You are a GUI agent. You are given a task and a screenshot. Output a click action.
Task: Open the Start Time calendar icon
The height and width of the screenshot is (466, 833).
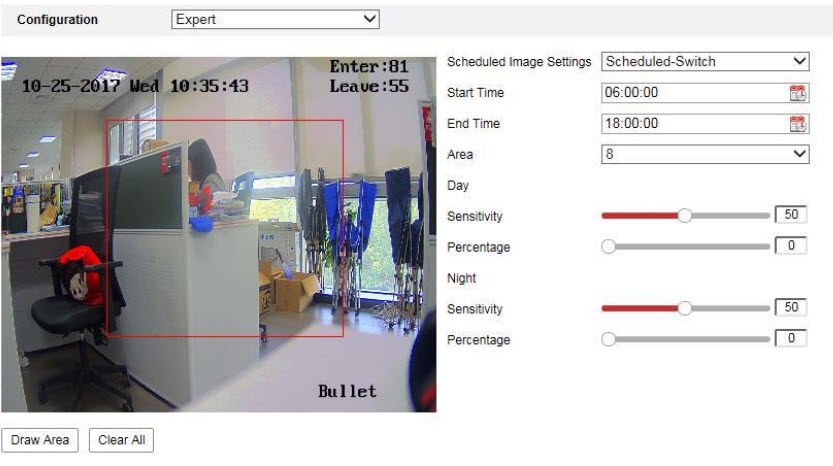coord(797,93)
